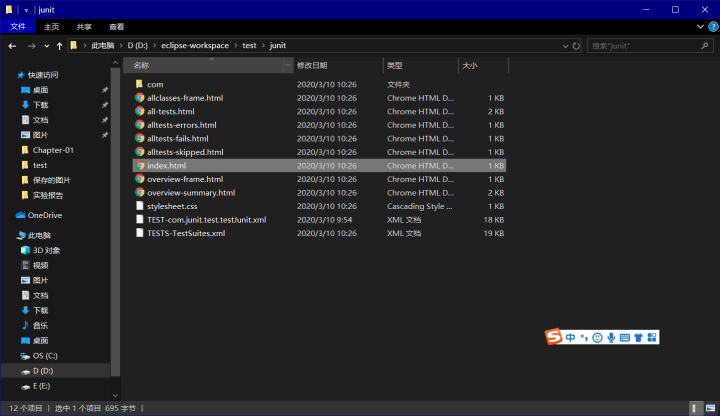Select TEST-com.junit.test.testJunit.xml file name

(x=207, y=220)
